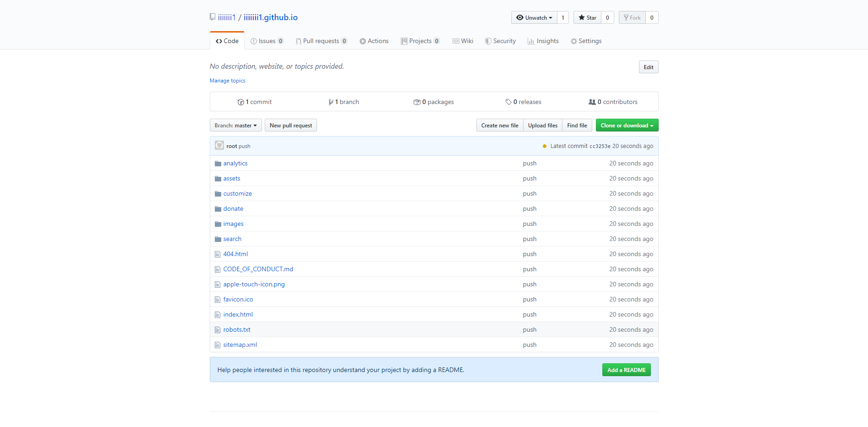868x427 pixels.
Task: Open the iiiiiii1.github.io repository link
Action: click(x=271, y=17)
